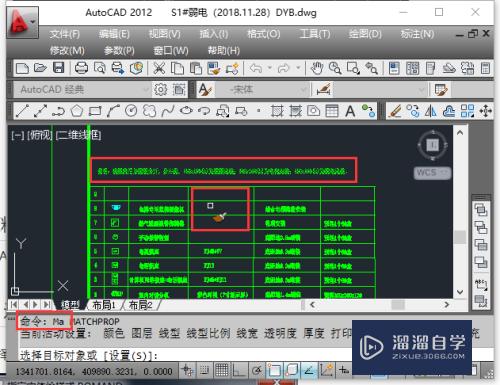Open the [-] viewport controls menu
This screenshot has height=385, width=500.
point(17,135)
